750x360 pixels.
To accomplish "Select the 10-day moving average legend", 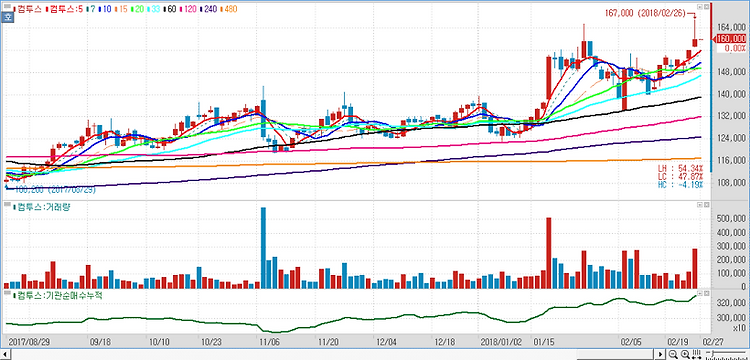I will point(105,9).
